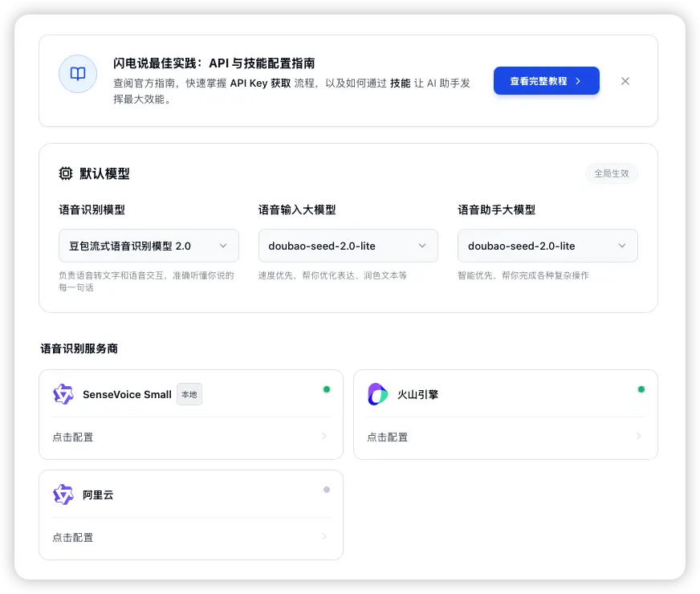Click the green status dot on 火山引擎 card

(641, 389)
